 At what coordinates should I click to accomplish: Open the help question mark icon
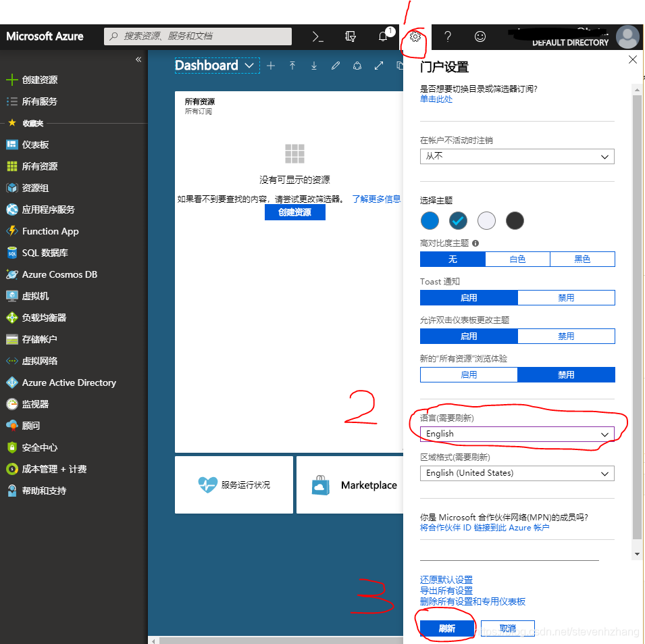(x=448, y=36)
